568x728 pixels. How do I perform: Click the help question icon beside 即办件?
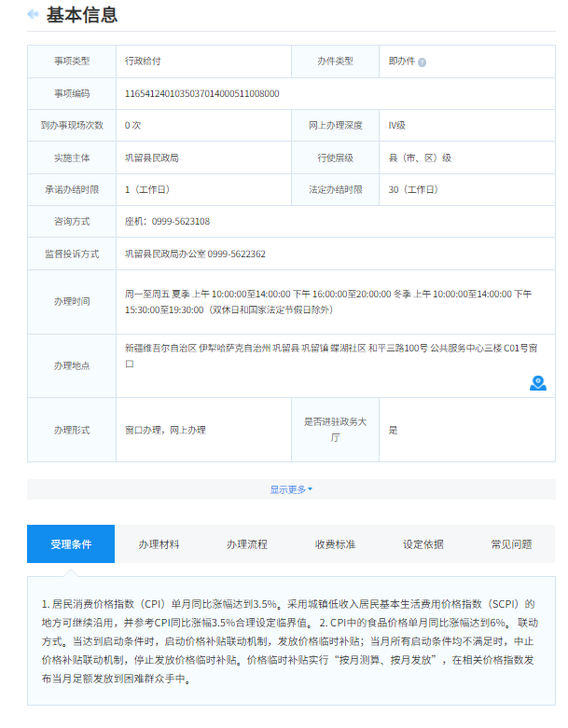click(x=422, y=62)
